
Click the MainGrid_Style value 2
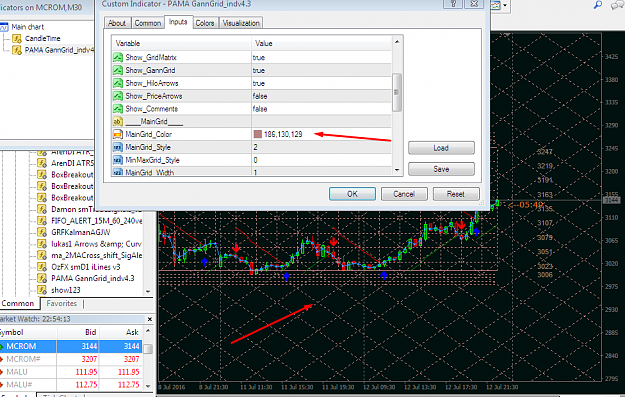point(256,147)
